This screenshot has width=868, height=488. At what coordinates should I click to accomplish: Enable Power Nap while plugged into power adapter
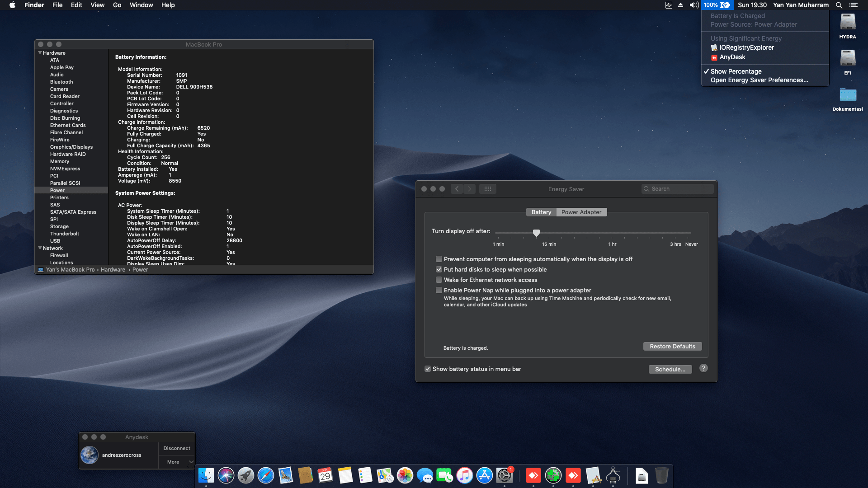(439, 290)
